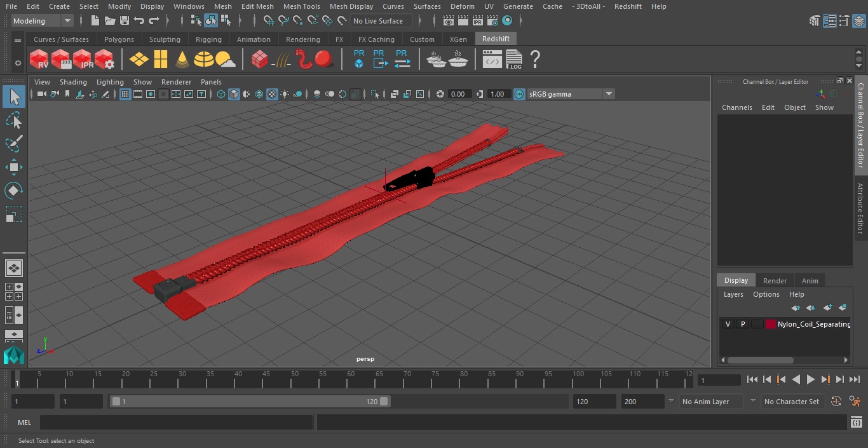Toggle use all lights in viewport
Viewport: 868px width, 448px height.
coord(285,94)
